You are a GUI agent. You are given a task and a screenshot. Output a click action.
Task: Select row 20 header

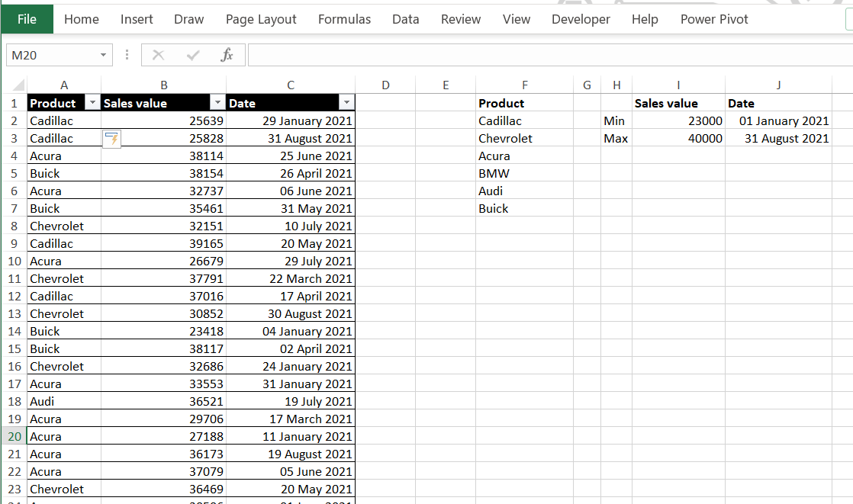coord(14,437)
